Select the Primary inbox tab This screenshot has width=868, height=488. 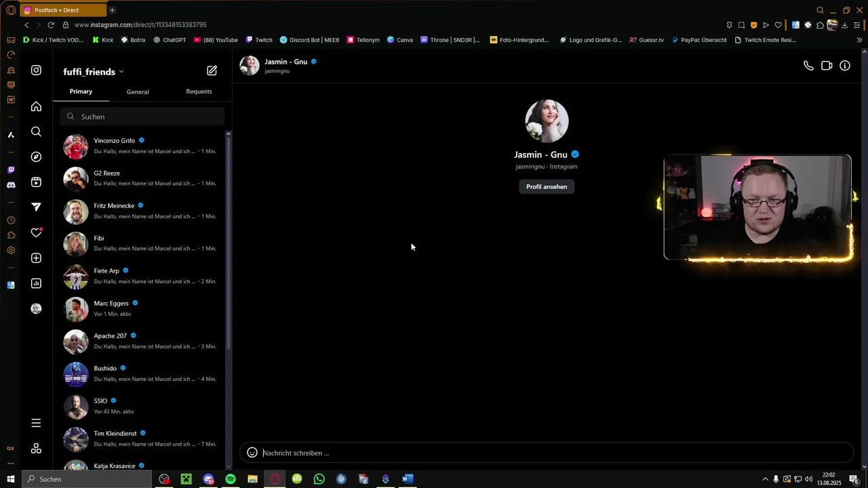tap(81, 91)
